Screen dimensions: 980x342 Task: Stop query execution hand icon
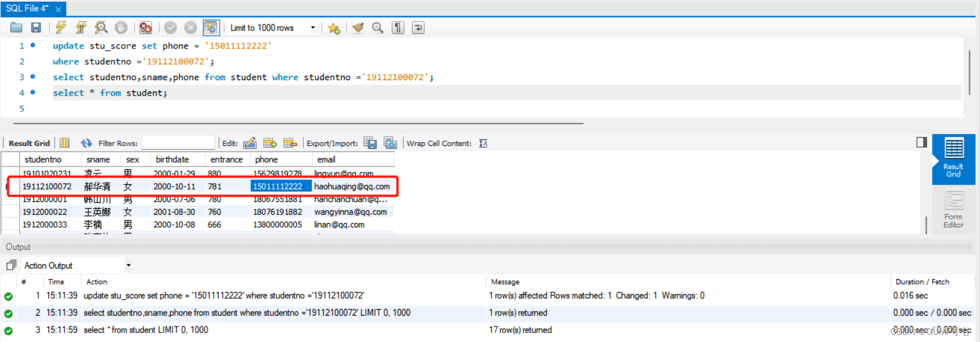[x=121, y=28]
